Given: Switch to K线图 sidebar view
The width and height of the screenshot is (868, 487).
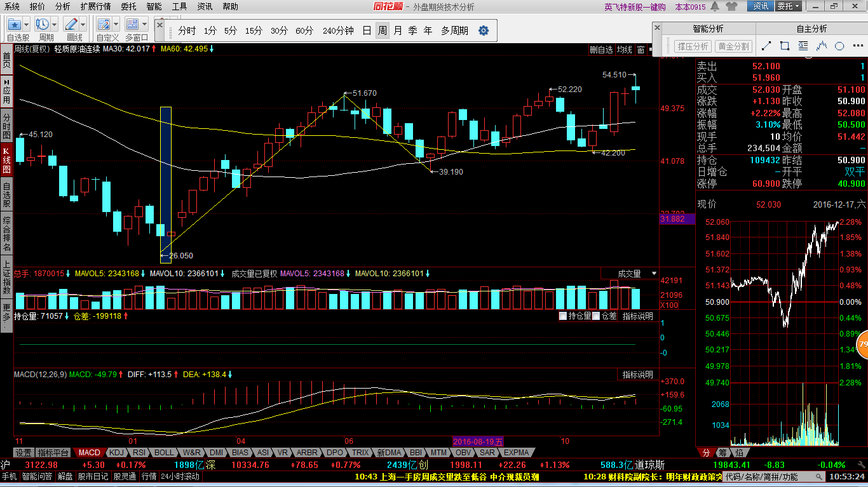Looking at the screenshot, I should pyautogui.click(x=6, y=161).
